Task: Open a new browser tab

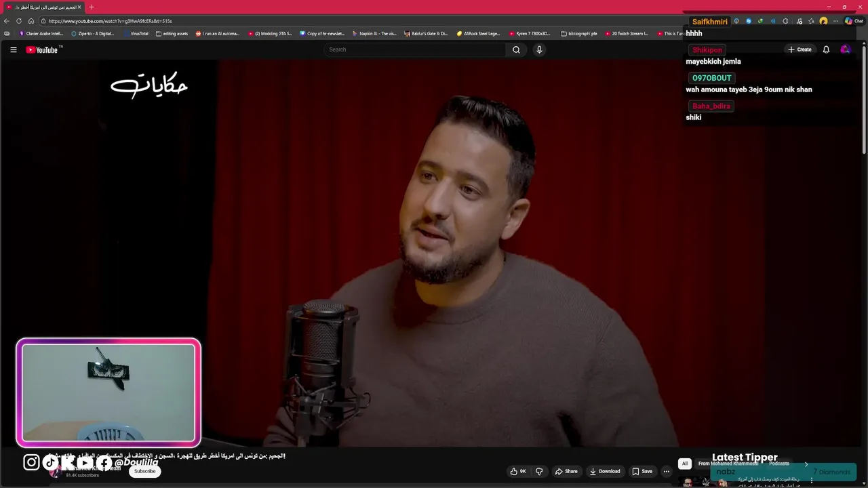Action: pos(92,7)
